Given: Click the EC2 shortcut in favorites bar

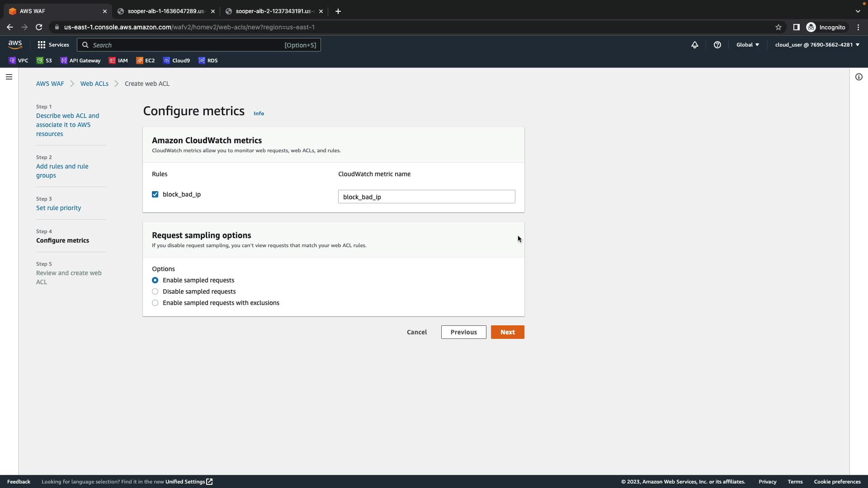Looking at the screenshot, I should point(146,61).
